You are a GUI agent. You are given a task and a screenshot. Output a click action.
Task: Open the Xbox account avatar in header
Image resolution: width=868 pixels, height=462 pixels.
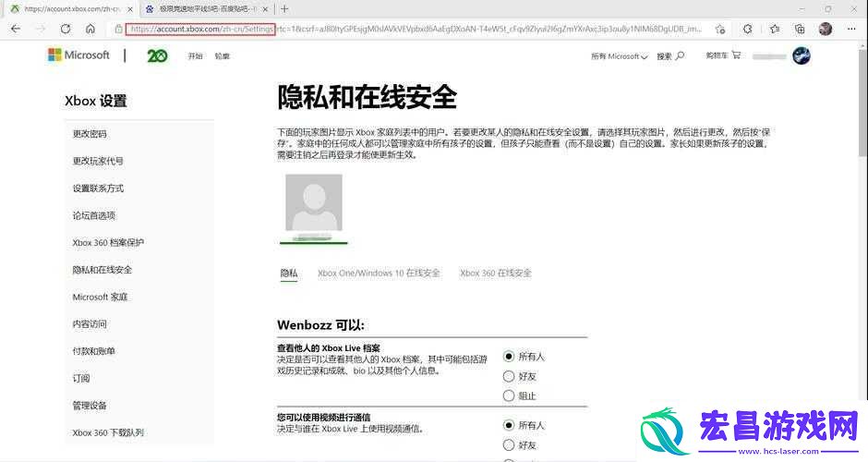(801, 55)
